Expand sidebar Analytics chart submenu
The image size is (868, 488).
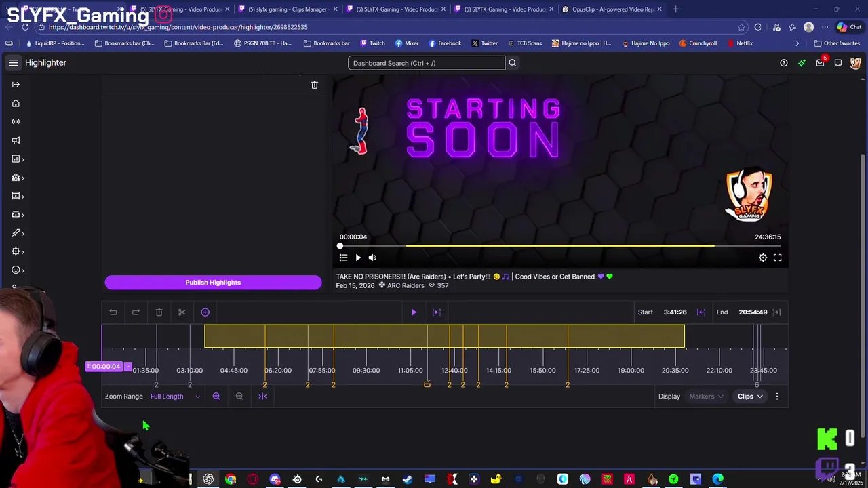point(18,159)
